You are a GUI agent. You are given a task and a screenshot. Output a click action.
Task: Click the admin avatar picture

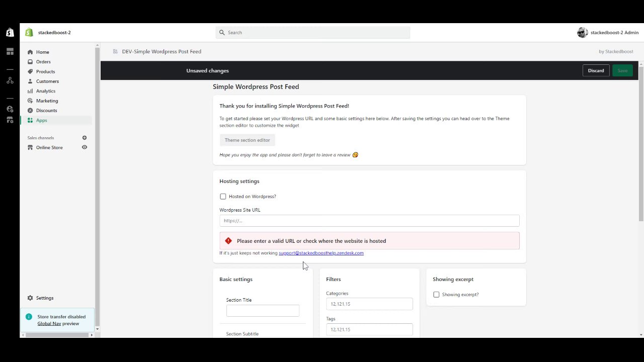pos(583,33)
